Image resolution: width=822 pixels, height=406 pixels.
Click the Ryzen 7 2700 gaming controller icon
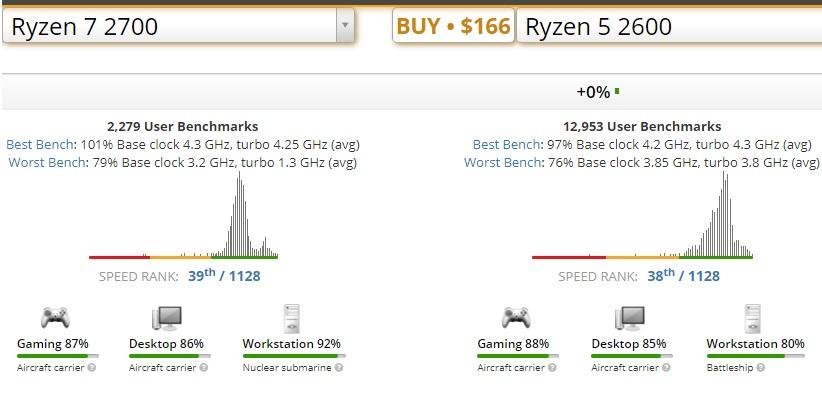(x=55, y=317)
